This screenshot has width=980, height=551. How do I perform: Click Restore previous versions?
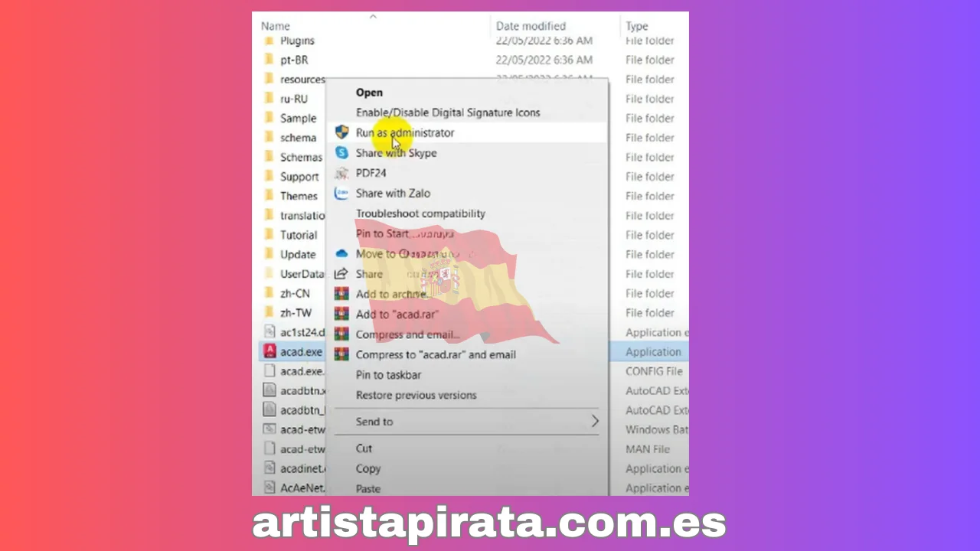pos(416,395)
